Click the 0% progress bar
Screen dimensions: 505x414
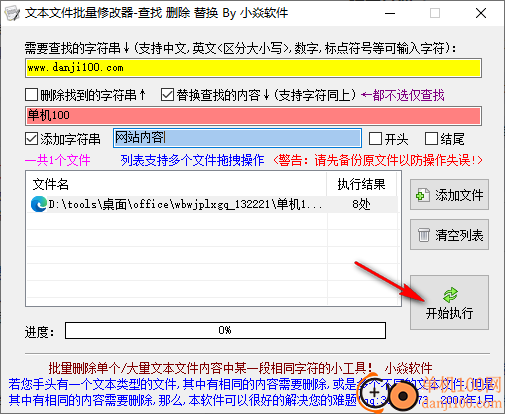(x=225, y=330)
